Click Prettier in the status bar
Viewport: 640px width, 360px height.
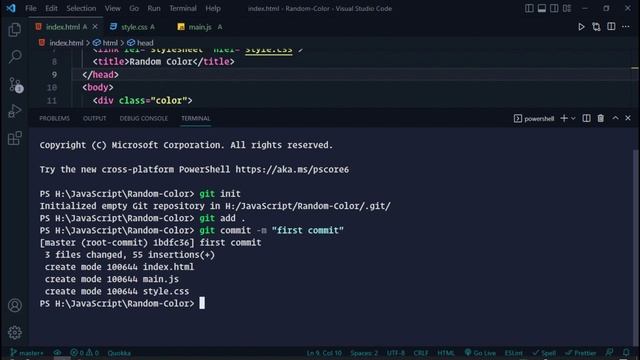[580, 353]
